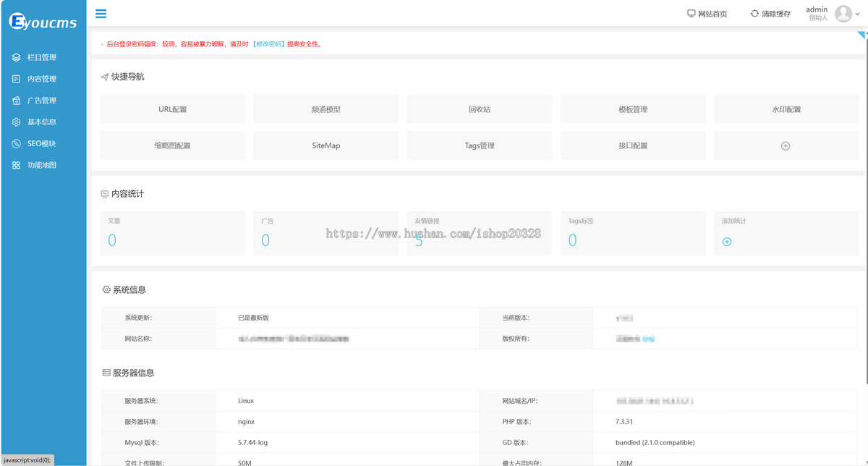The height and width of the screenshot is (466, 868).
Task: Click the nginx server environment value
Action: [x=246, y=422]
